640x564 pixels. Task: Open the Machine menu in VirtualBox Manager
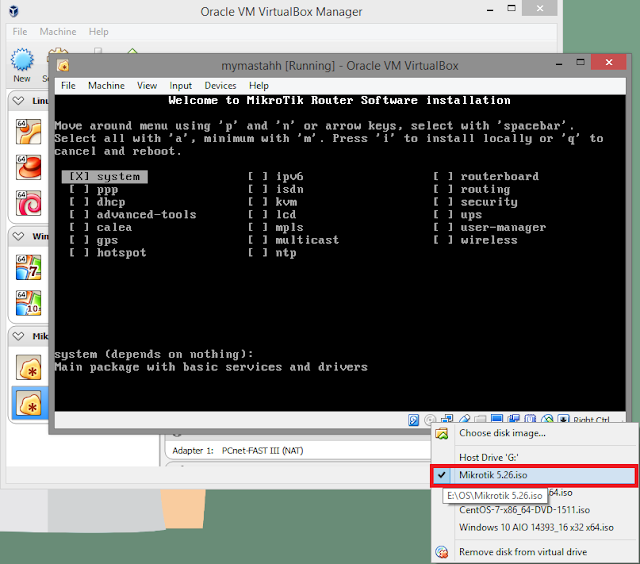point(58,32)
